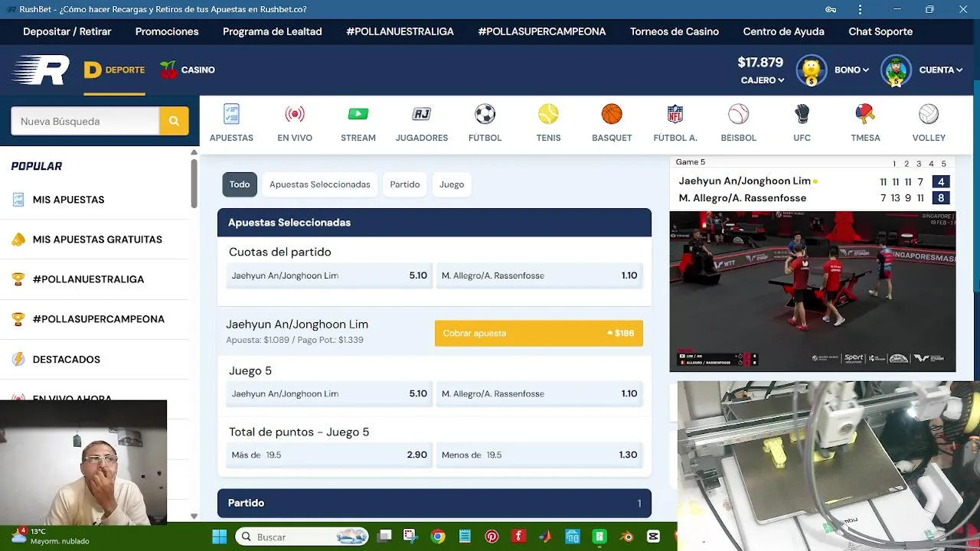Focus the Nueva Búsqueda search field
This screenshot has width=980, height=551.
[85, 121]
